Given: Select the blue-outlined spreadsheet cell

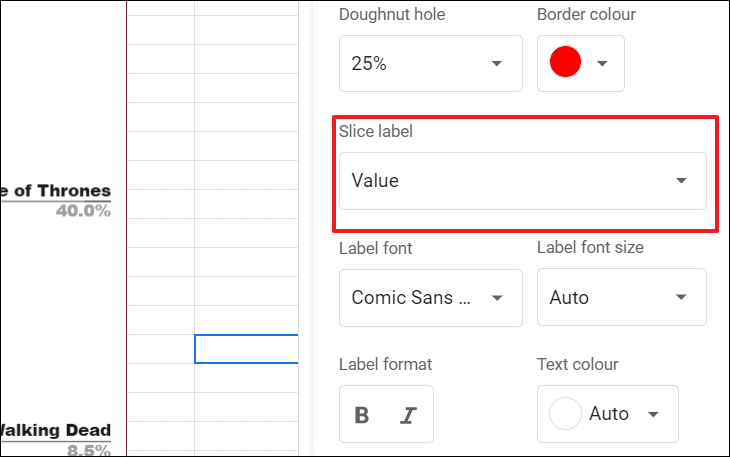Looking at the screenshot, I should 246,349.
